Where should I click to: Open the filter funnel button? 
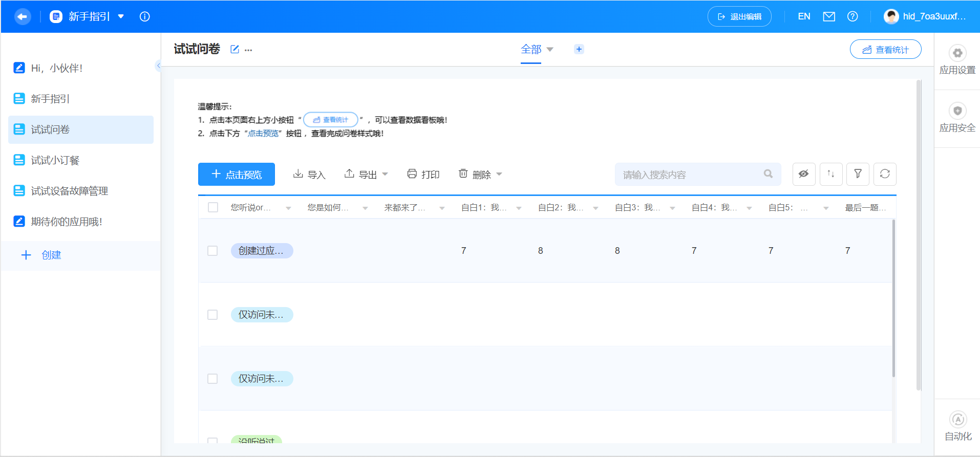point(858,174)
